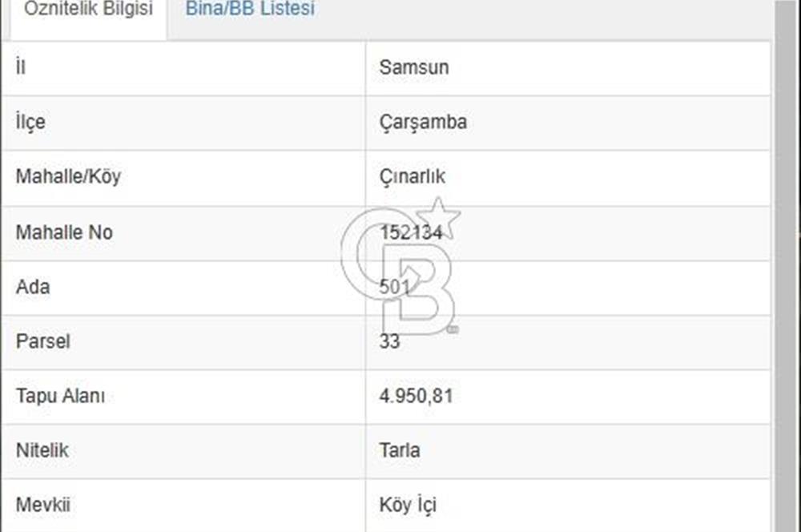Click the Çarşamba district value
801x532 pixels.
(x=423, y=122)
